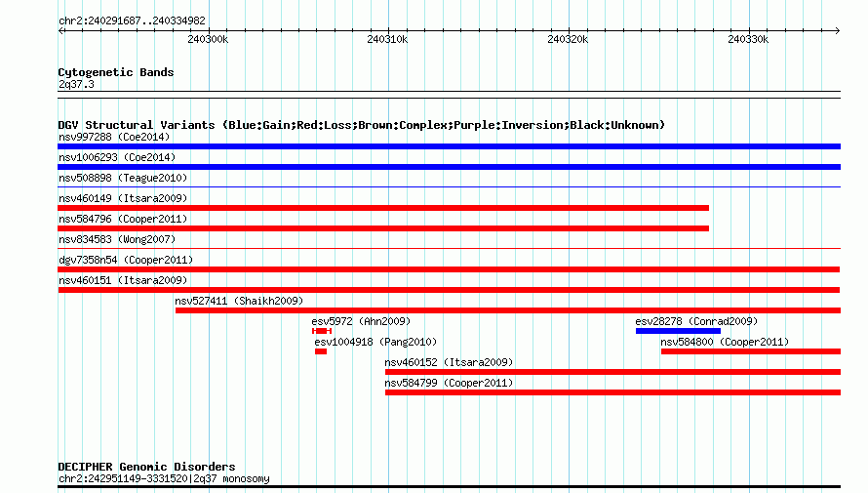
Task: Click the Cytogenetic Bands track title
Action: (116, 72)
